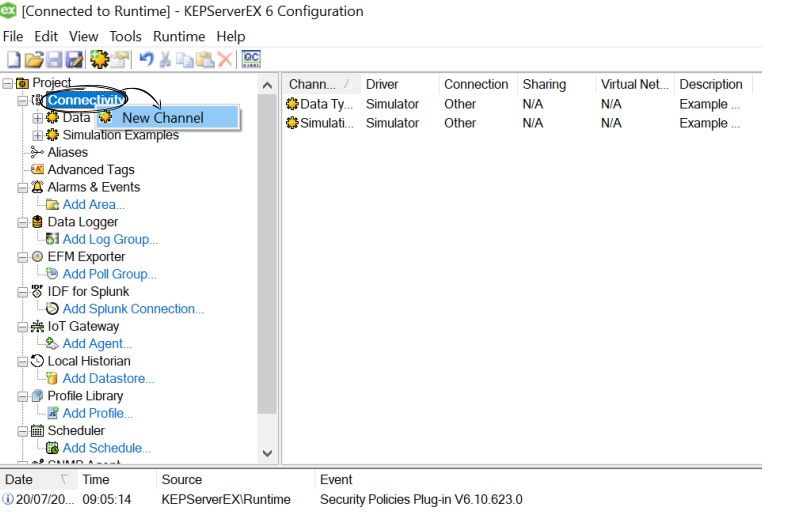787x515 pixels.
Task: Click the Aliases icon in the tree
Action: tap(38, 152)
